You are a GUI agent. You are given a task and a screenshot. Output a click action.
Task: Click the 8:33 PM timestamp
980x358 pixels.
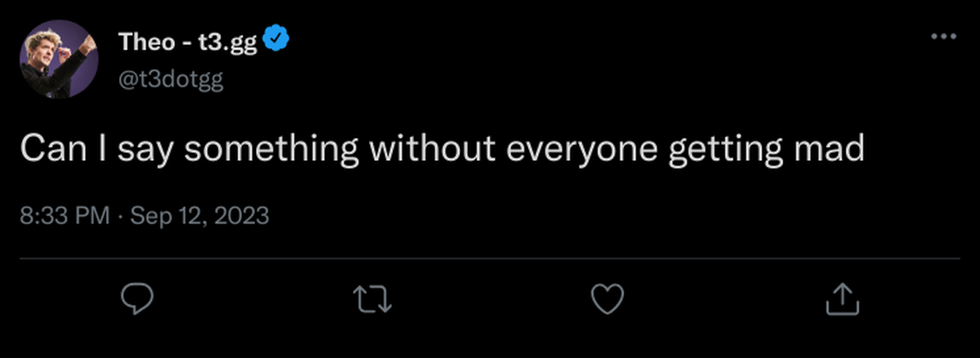pos(64,216)
